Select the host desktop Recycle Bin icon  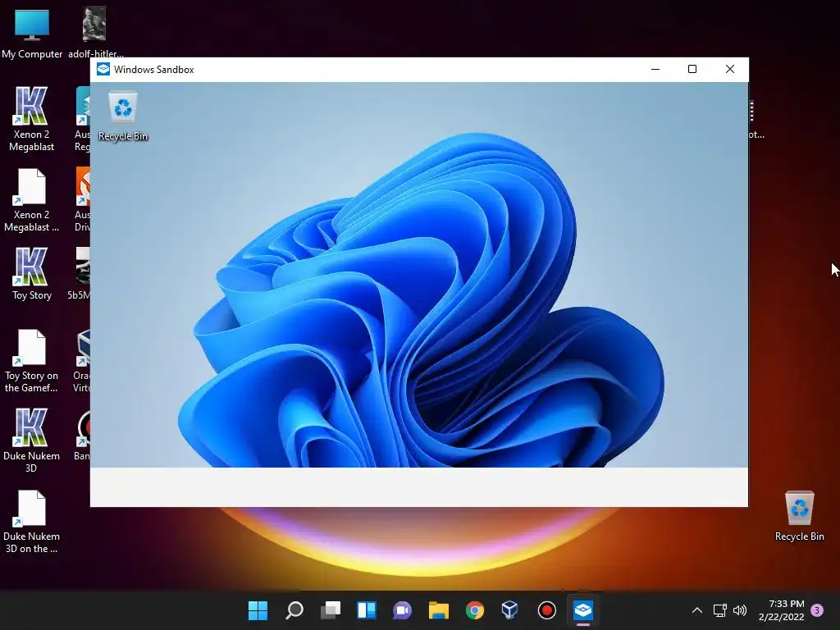[799, 516]
